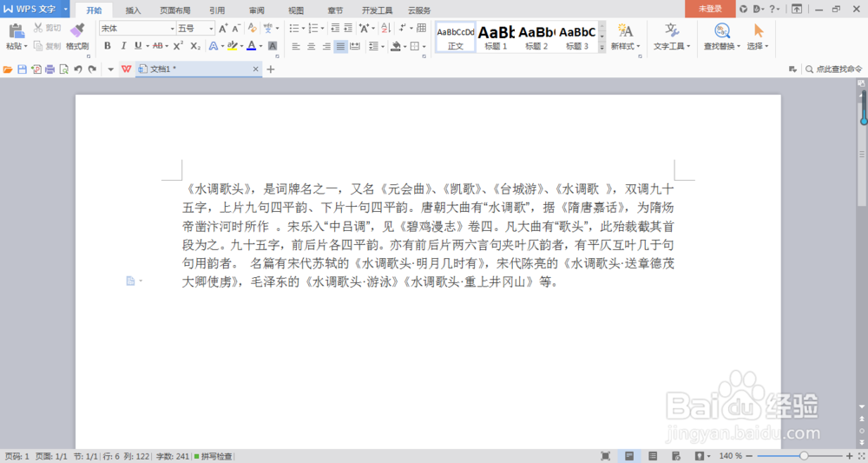The image size is (868, 463).
Task: Click the Paste clipboard icon
Action: pos(16,31)
